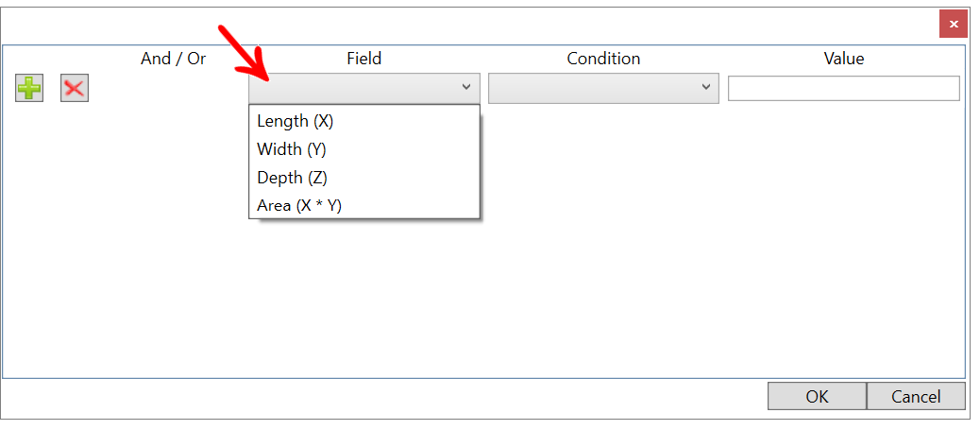
Task: Click the dialog's blank title bar
Action: 468,25
